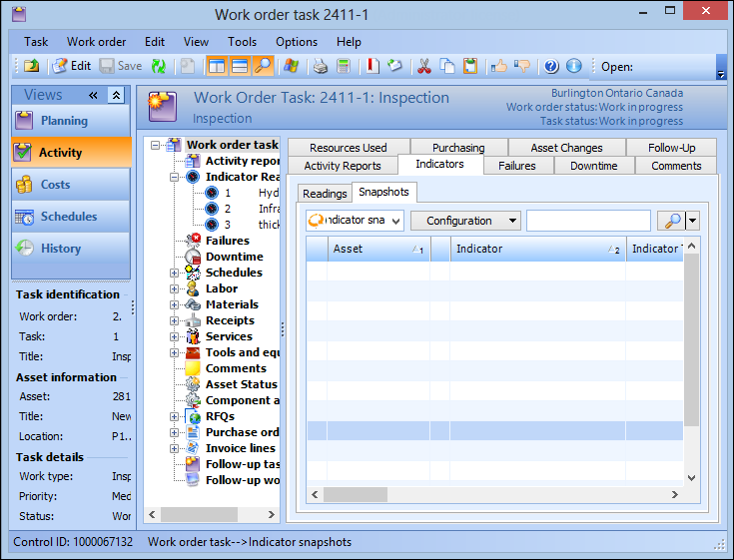Expand the Schedules tree node
Image resolution: width=734 pixels, height=560 pixels.
click(x=175, y=273)
